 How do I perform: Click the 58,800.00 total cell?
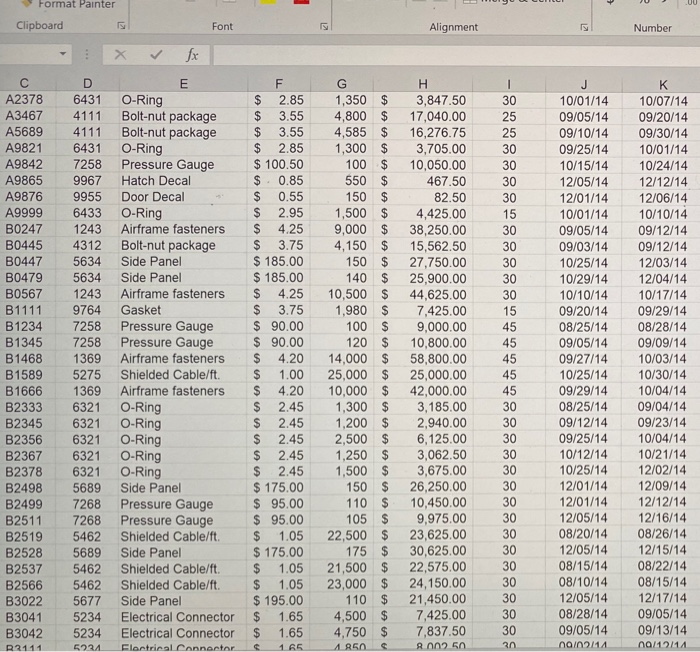coord(423,359)
